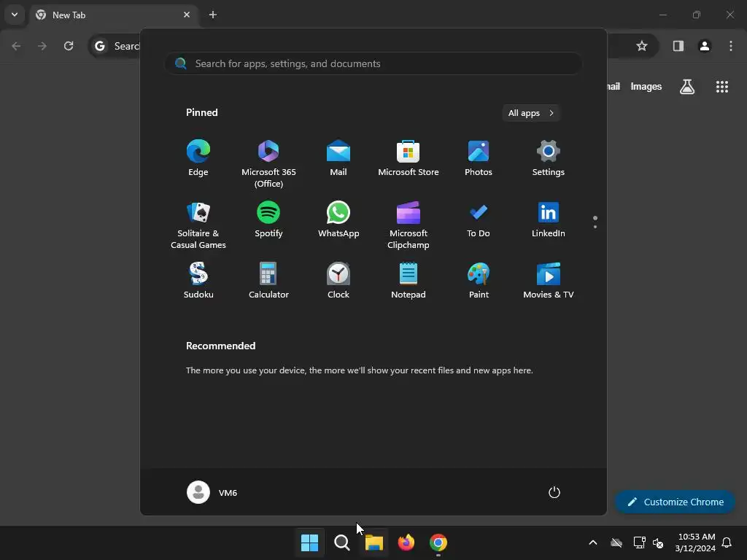This screenshot has width=747, height=560.
Task: Show hidden system tray icons
Action: pyautogui.click(x=593, y=542)
